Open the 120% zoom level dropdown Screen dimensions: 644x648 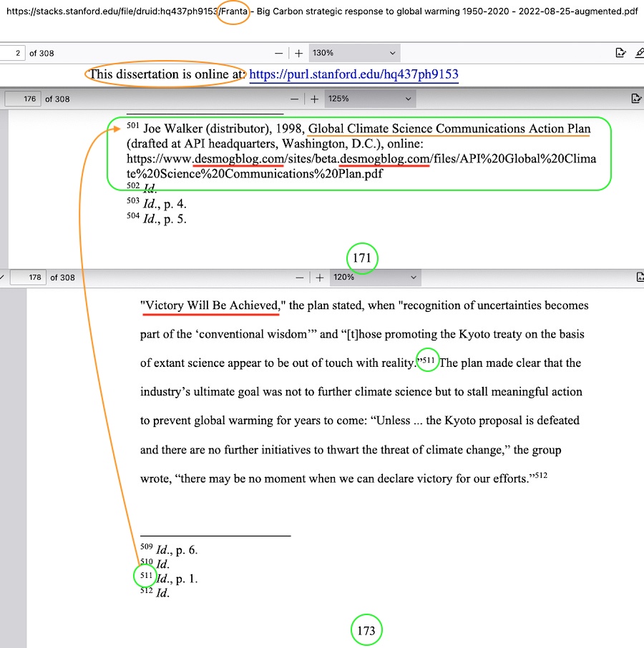coord(374,277)
